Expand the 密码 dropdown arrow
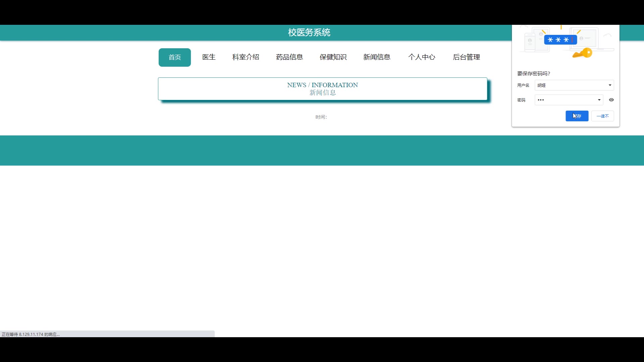Image resolution: width=644 pixels, height=362 pixels. (599, 100)
